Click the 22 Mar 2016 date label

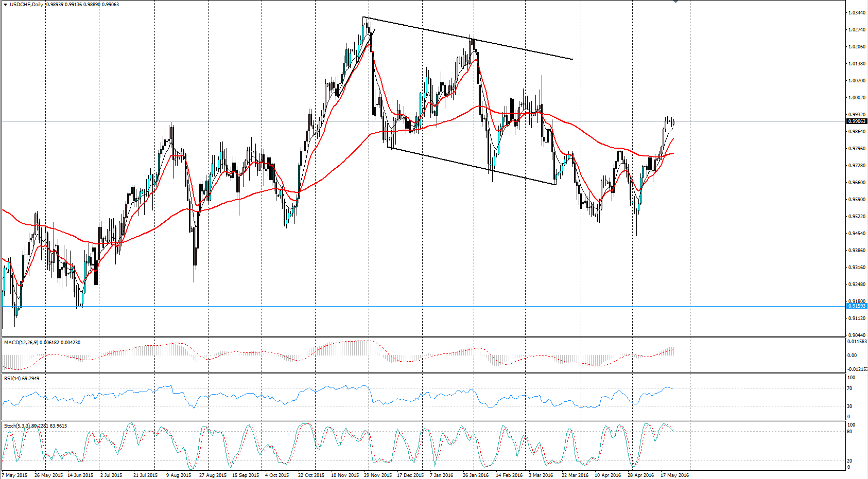(x=575, y=475)
